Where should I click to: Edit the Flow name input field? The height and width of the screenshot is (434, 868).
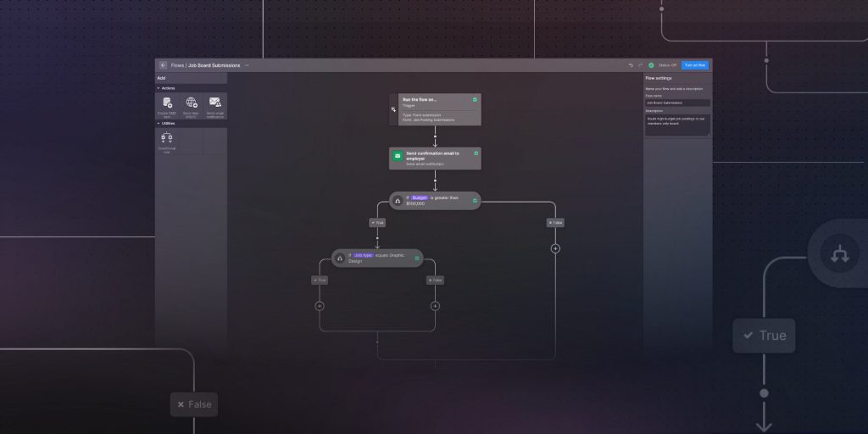coord(677,103)
